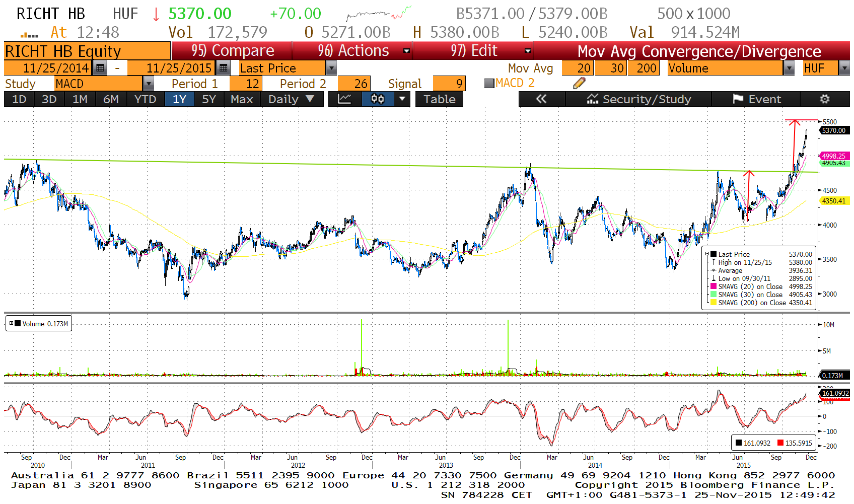Viewport: 854px width, 504px height.
Task: Select the candlestick chart type icon
Action: point(378,99)
